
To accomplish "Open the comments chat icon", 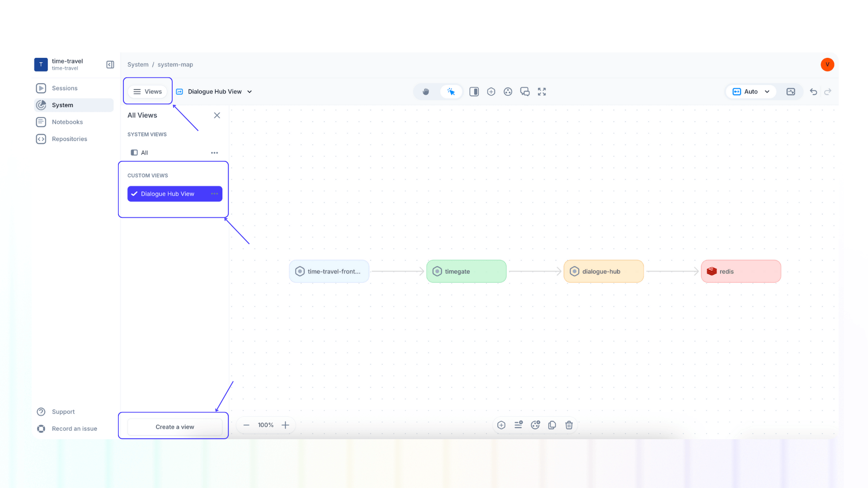I will coord(525,91).
